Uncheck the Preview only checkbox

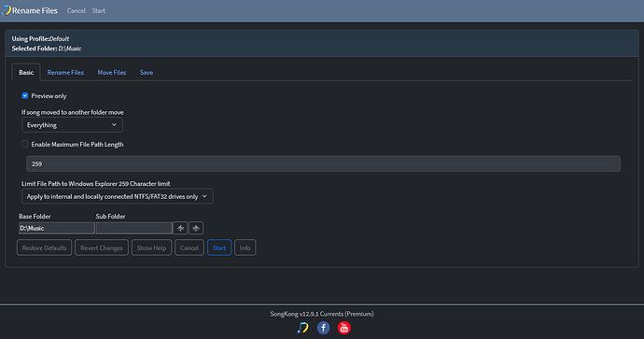[24, 96]
